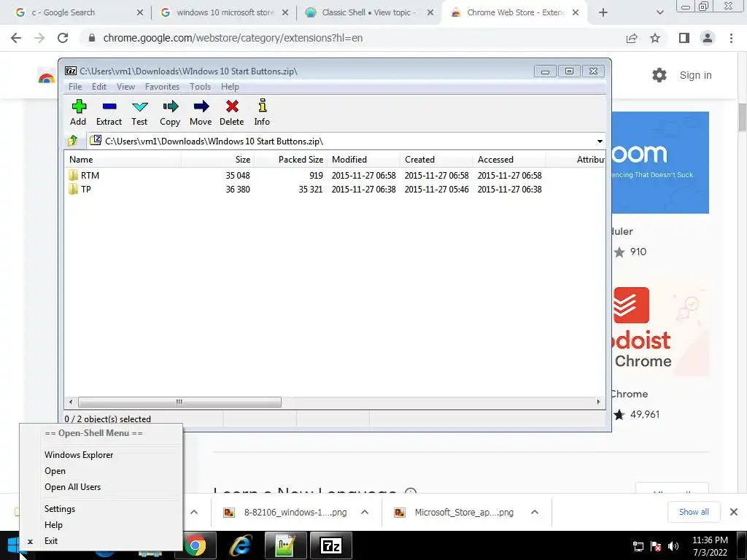Click the 7-Zip address path field

click(x=343, y=141)
